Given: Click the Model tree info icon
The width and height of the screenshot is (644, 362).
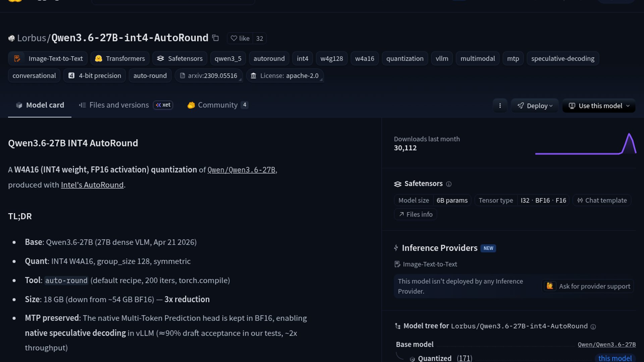Looking at the screenshot, I should pyautogui.click(x=593, y=327).
